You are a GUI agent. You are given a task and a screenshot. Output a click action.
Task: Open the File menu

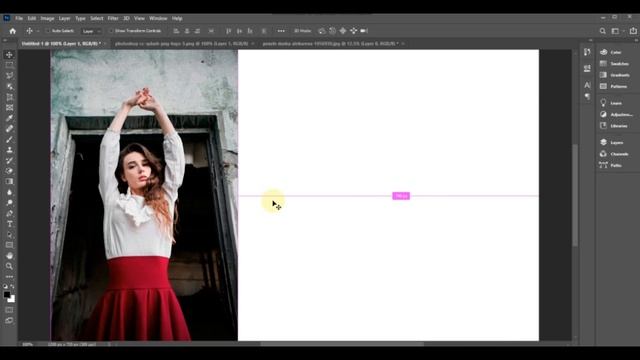click(x=19, y=18)
